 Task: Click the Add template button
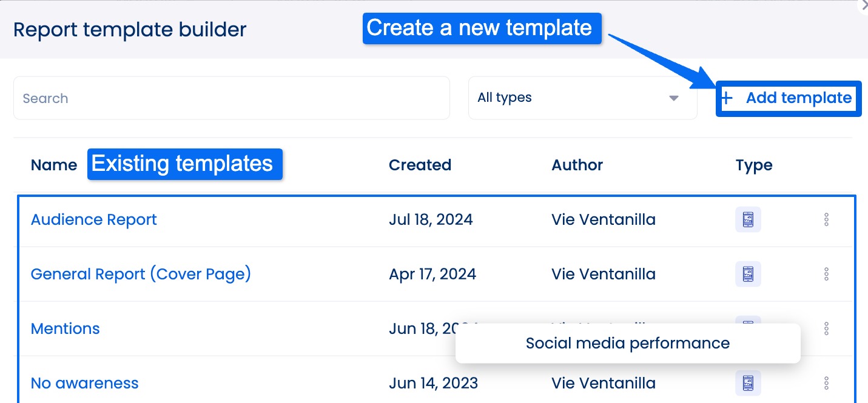[x=798, y=98]
